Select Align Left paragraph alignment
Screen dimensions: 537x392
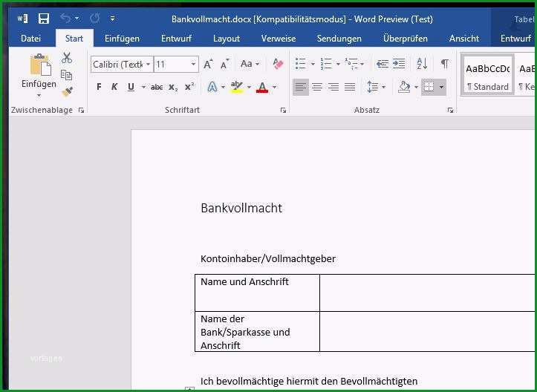point(301,87)
